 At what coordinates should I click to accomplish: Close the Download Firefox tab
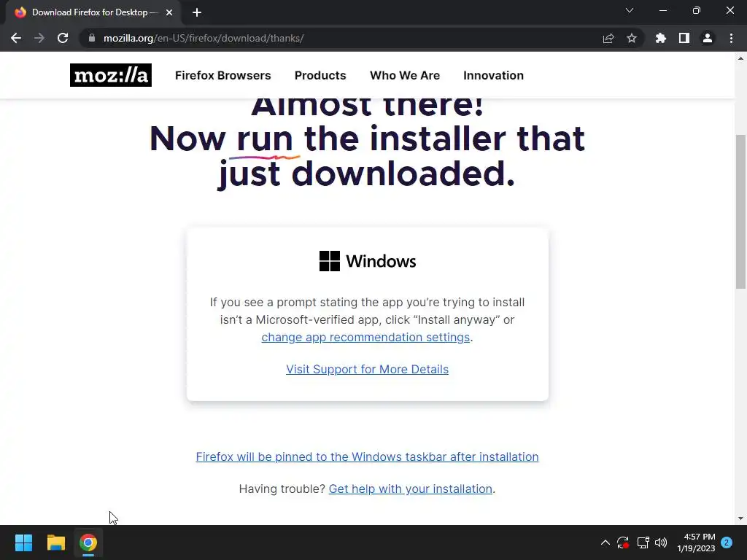coord(169,12)
